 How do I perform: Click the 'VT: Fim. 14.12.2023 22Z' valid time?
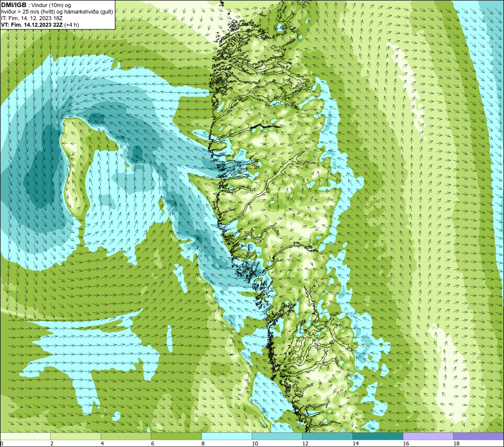click(32, 25)
